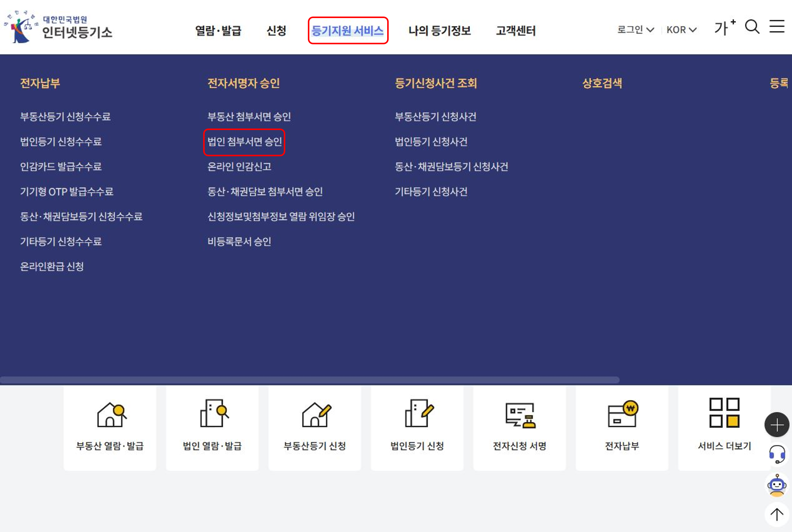Open the 열람·발급 menu

[x=218, y=31]
